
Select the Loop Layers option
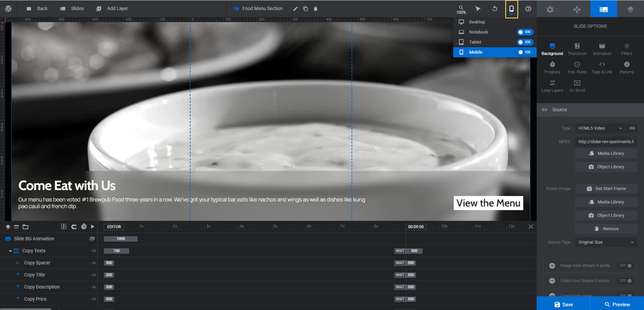(552, 86)
